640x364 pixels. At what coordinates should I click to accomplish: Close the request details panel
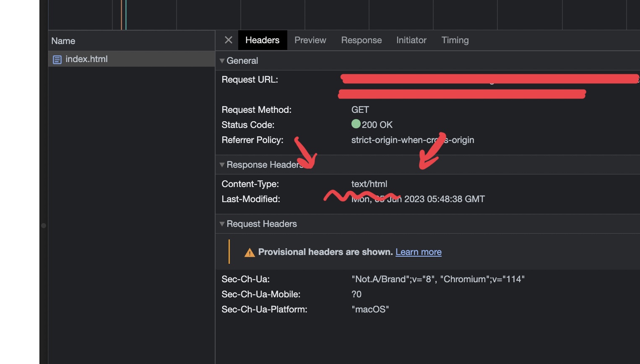click(x=229, y=40)
